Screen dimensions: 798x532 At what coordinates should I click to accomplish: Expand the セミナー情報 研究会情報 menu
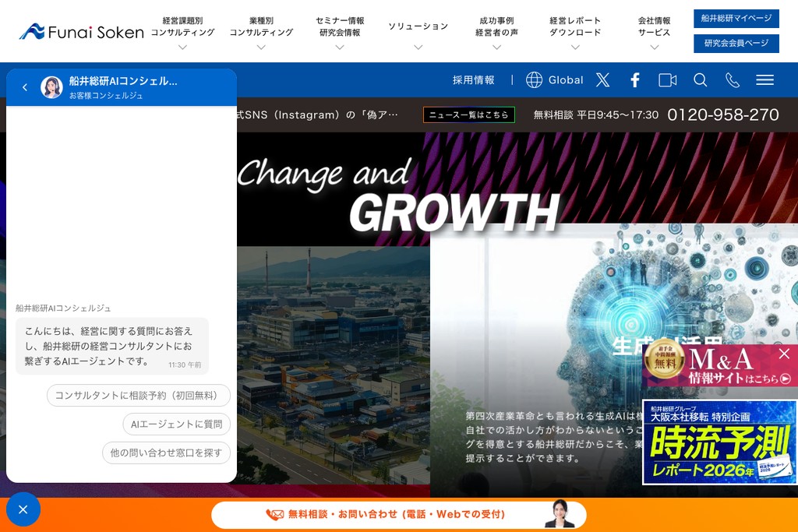pyautogui.click(x=340, y=32)
